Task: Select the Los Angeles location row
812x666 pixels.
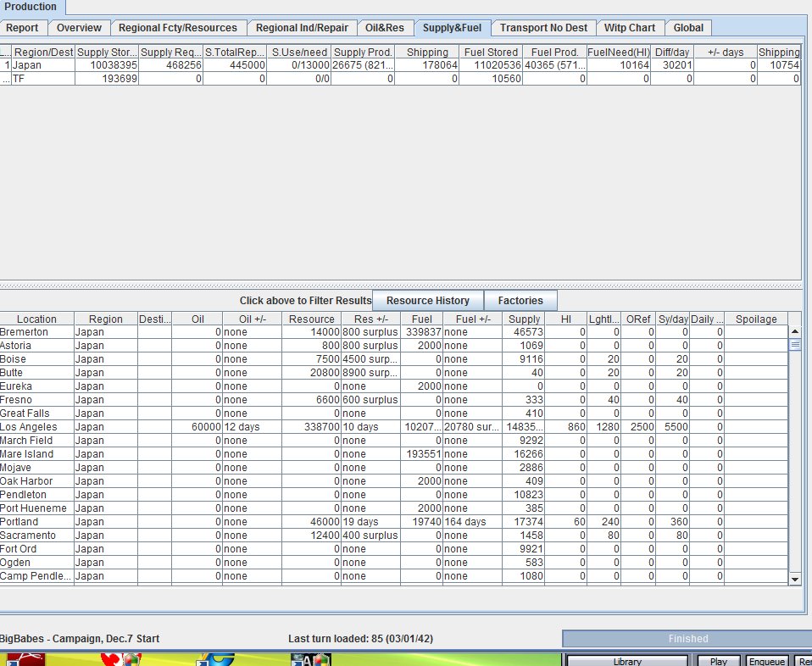Action: [393, 427]
